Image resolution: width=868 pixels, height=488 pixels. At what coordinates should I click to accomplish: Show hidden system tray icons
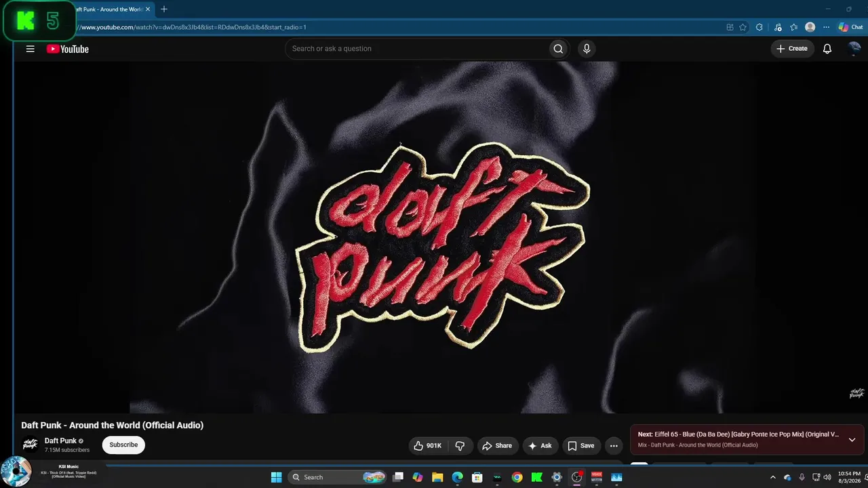tap(772, 477)
